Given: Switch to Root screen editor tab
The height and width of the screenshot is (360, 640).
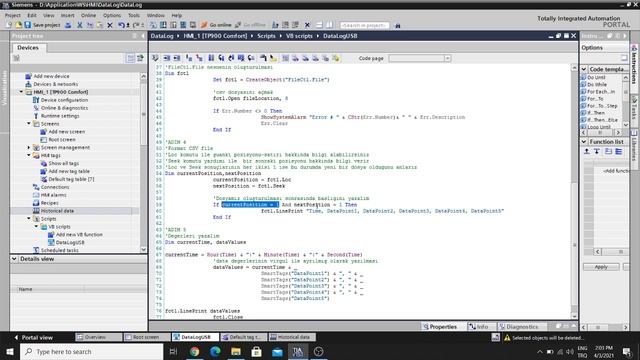Looking at the screenshot, I should [x=146, y=337].
